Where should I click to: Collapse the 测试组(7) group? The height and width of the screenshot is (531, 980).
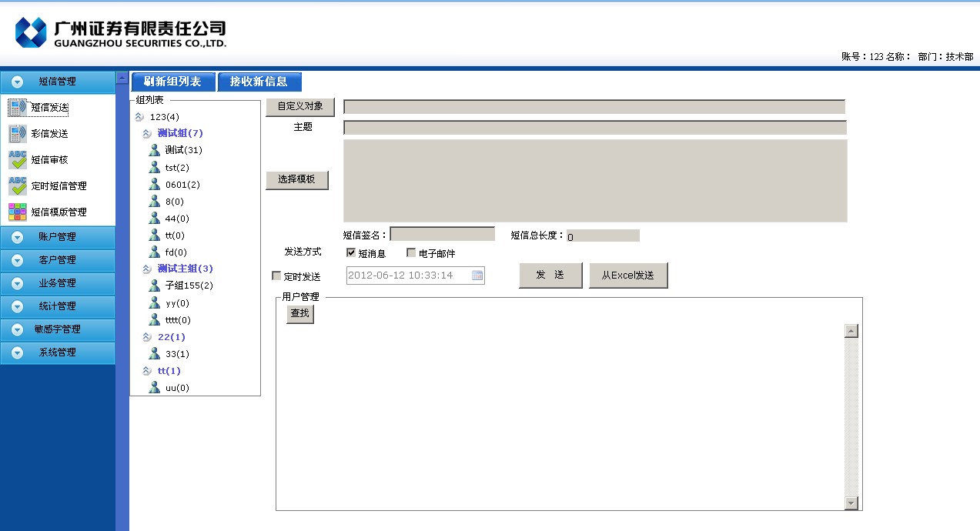pos(147,133)
